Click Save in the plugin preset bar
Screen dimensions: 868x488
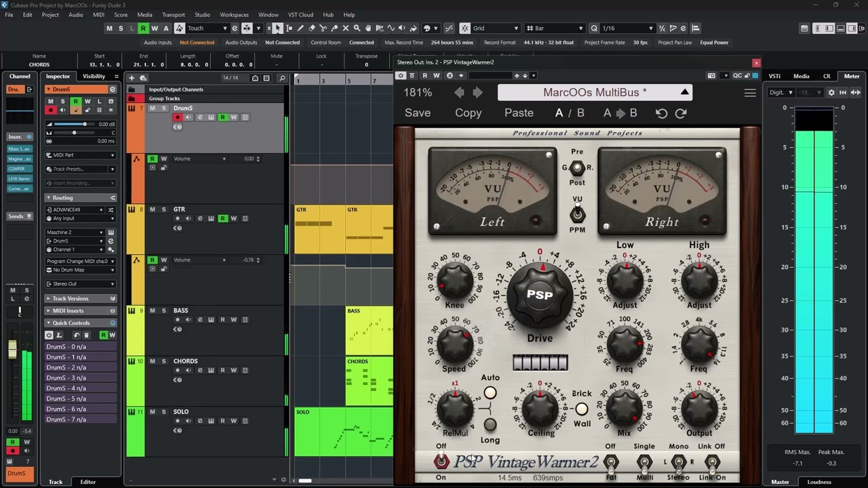(x=418, y=113)
